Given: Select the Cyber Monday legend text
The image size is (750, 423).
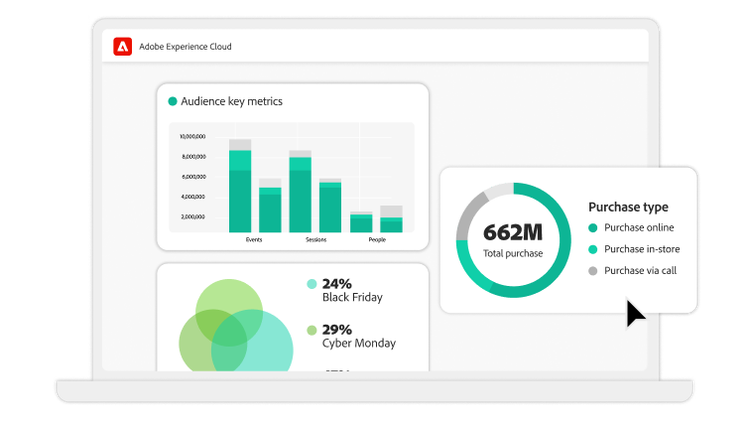Looking at the screenshot, I should coord(358,343).
